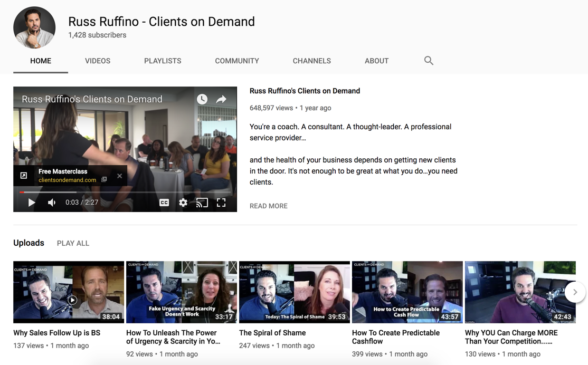Click the '1,428 subscribers' text

tap(97, 35)
